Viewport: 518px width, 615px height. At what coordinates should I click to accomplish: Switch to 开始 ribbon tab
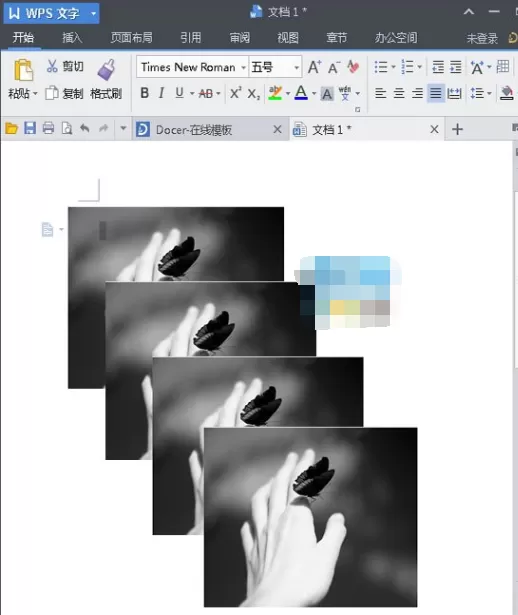tap(23, 38)
